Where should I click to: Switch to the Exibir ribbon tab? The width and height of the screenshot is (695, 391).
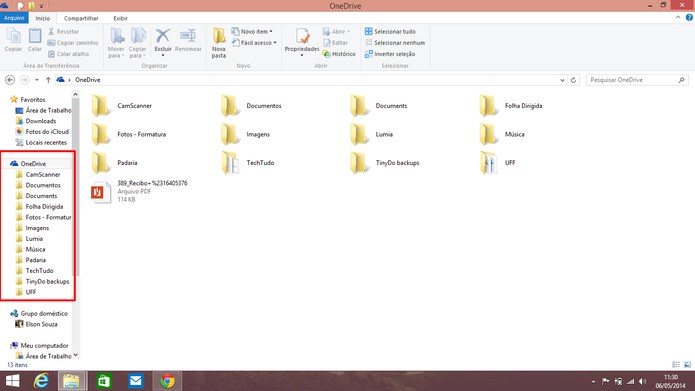[x=120, y=18]
